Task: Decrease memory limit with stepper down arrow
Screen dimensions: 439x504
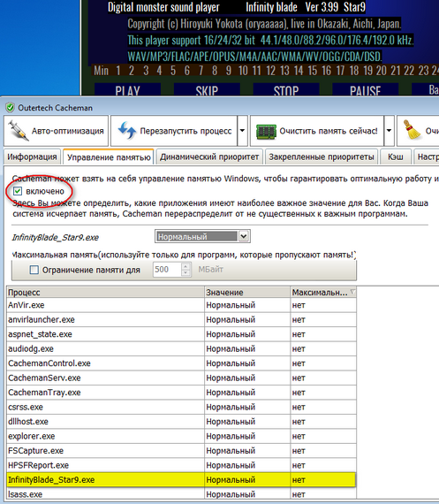Action: pos(186,273)
